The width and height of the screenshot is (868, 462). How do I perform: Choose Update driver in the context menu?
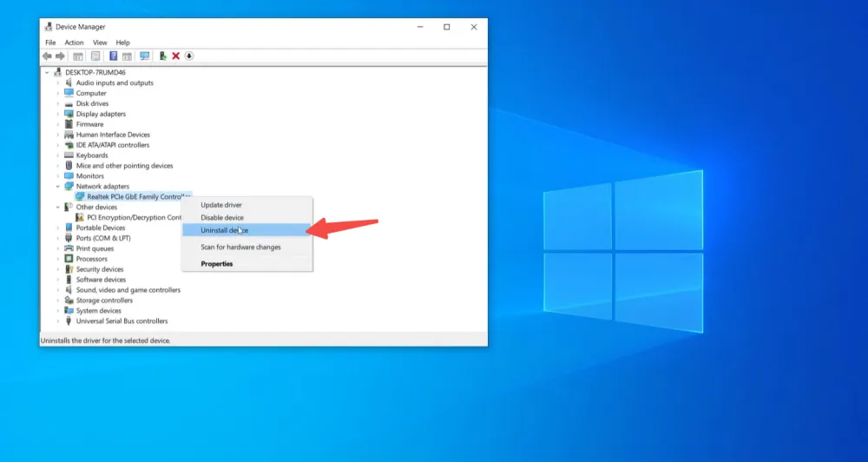(x=247, y=205)
